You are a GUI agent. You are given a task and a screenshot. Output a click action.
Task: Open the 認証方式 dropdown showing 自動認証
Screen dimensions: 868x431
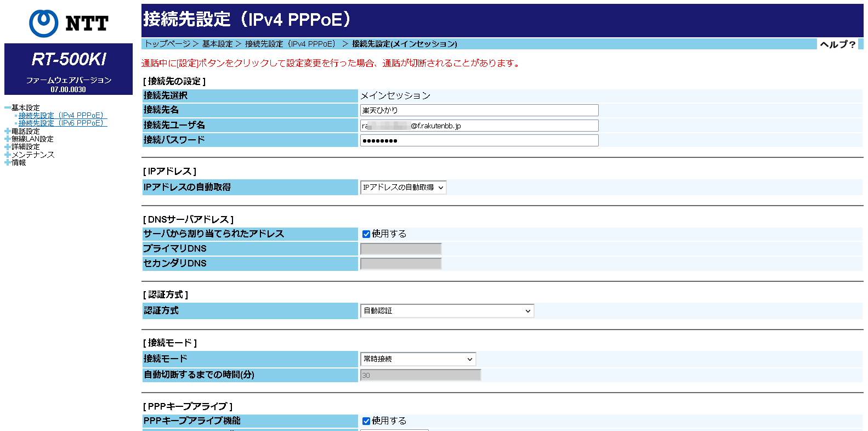pos(447,311)
